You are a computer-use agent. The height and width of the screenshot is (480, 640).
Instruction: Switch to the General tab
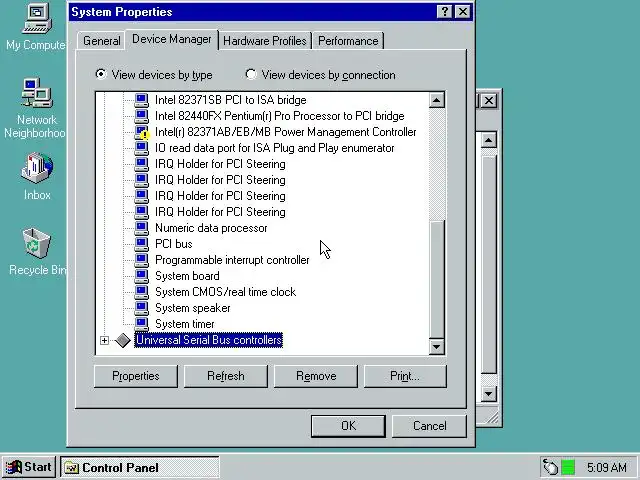tap(102, 41)
